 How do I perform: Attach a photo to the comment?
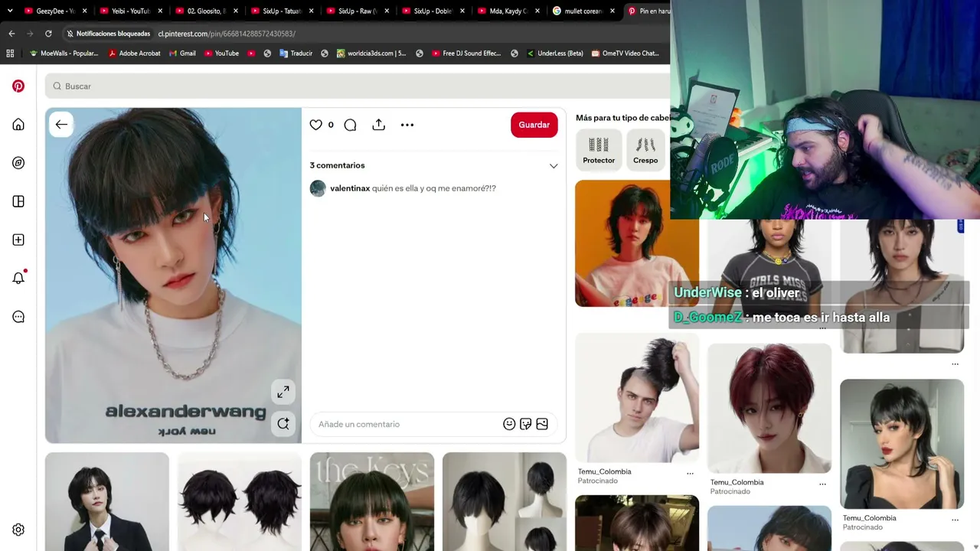[x=542, y=424]
